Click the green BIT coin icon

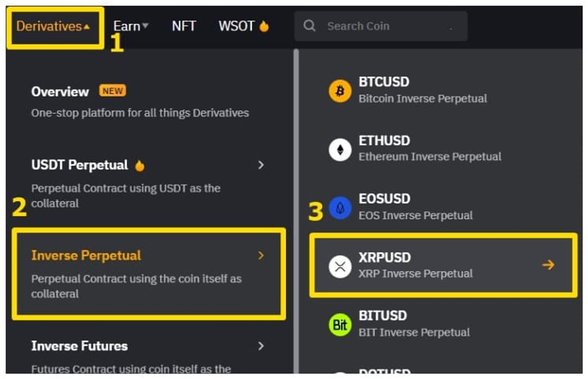click(x=340, y=325)
